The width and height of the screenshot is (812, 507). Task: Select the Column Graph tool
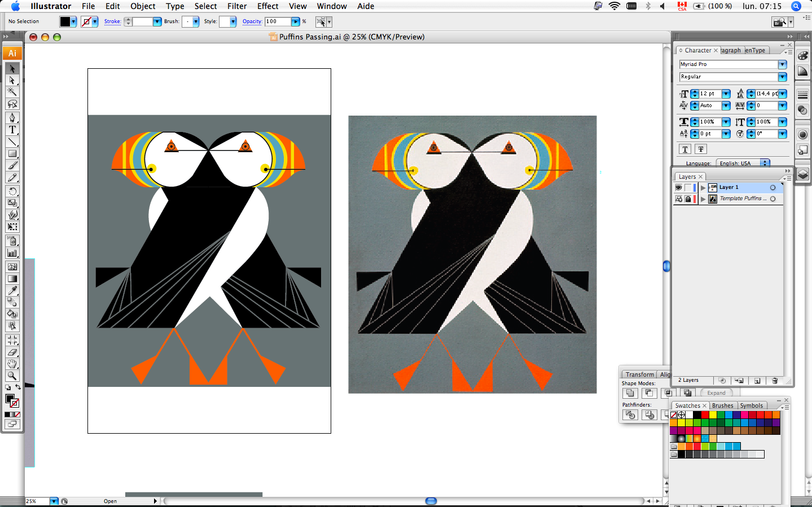[x=12, y=253]
